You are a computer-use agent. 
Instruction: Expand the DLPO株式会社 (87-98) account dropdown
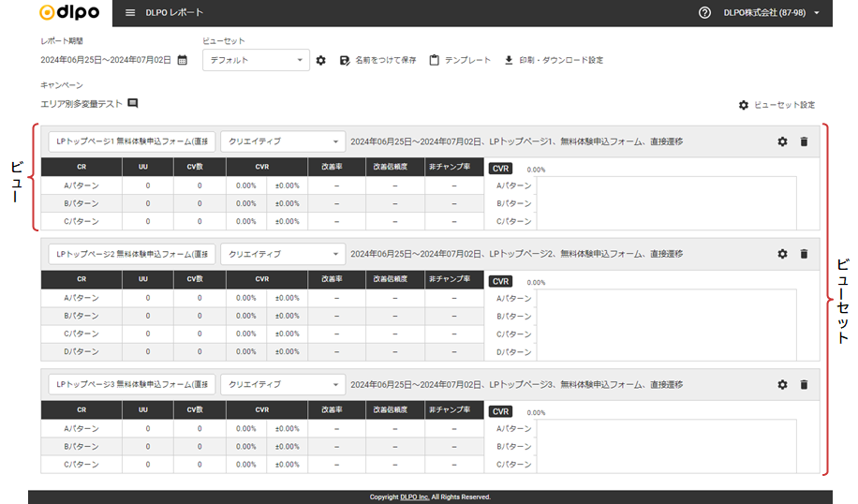pyautogui.click(x=772, y=12)
